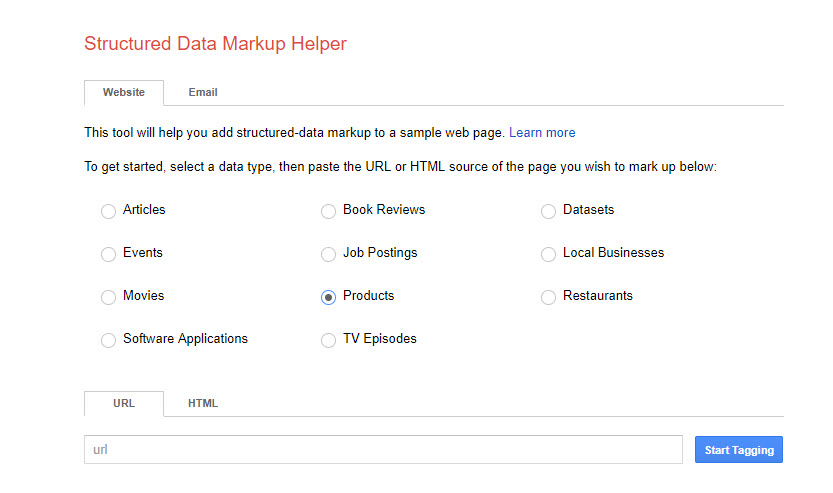The image size is (833, 493).
Task: Click the selected Products radio button
Action: (328, 297)
